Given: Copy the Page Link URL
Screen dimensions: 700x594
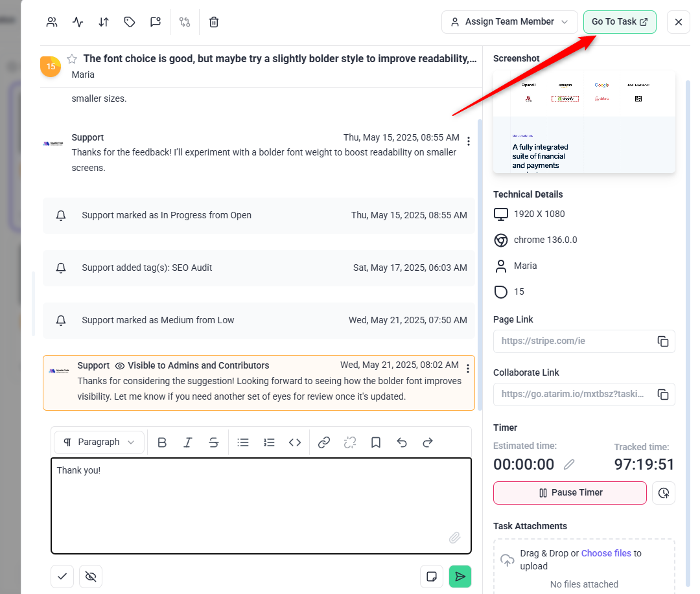Looking at the screenshot, I should click(662, 341).
